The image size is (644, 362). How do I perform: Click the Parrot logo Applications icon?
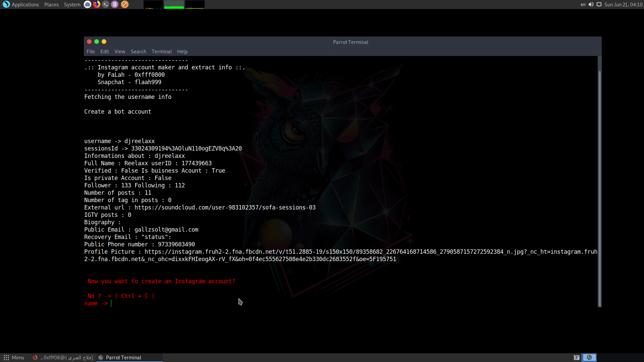pos(6,4)
